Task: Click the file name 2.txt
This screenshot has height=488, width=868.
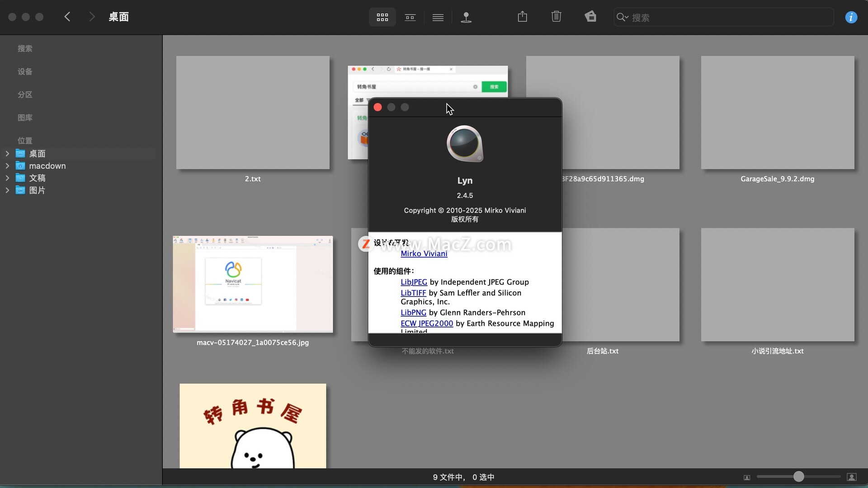Action: (x=253, y=179)
